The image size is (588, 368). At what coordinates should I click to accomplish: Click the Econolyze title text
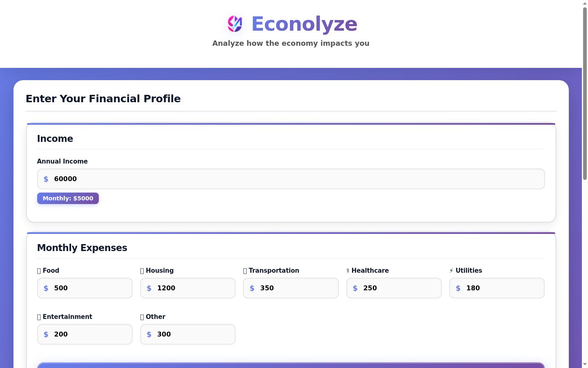304,24
